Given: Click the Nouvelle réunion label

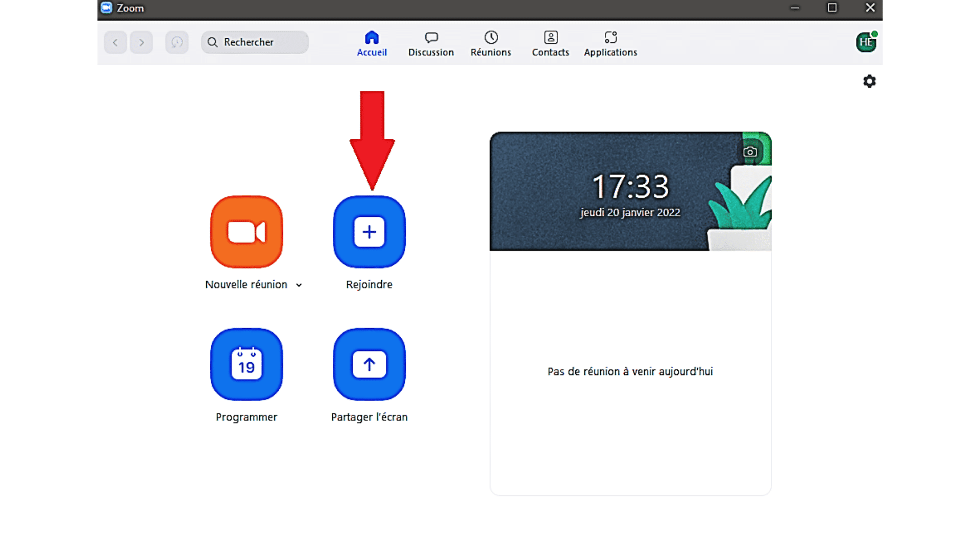Looking at the screenshot, I should [x=246, y=285].
